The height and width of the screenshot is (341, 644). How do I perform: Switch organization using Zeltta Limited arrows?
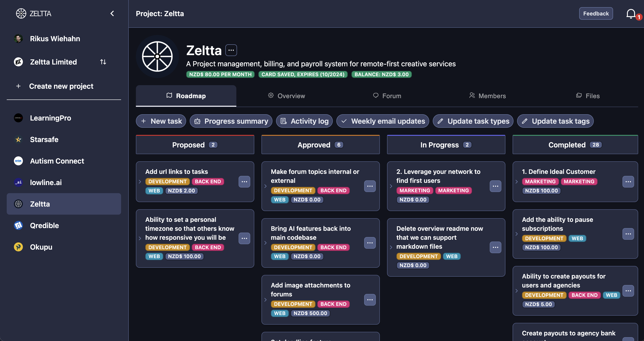point(103,62)
